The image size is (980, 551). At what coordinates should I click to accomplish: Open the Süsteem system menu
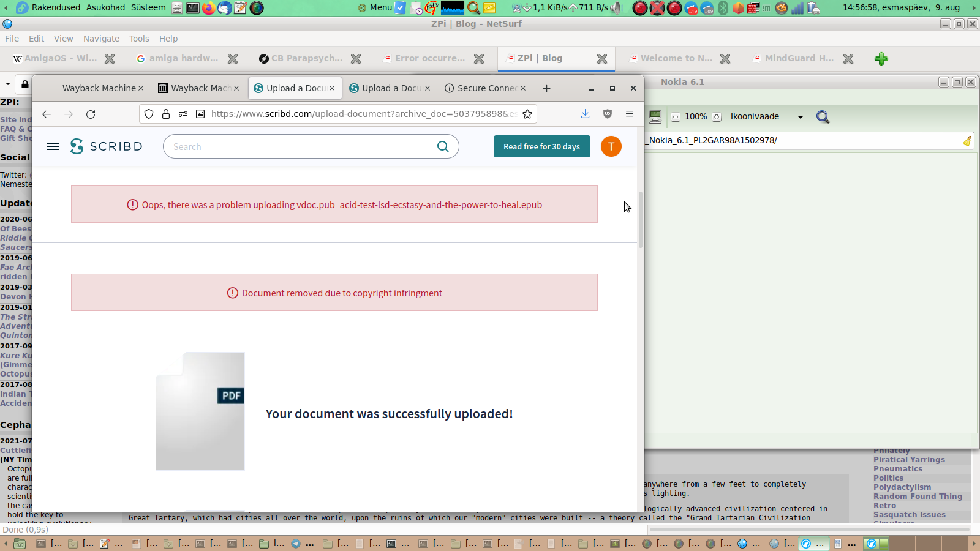point(148,7)
